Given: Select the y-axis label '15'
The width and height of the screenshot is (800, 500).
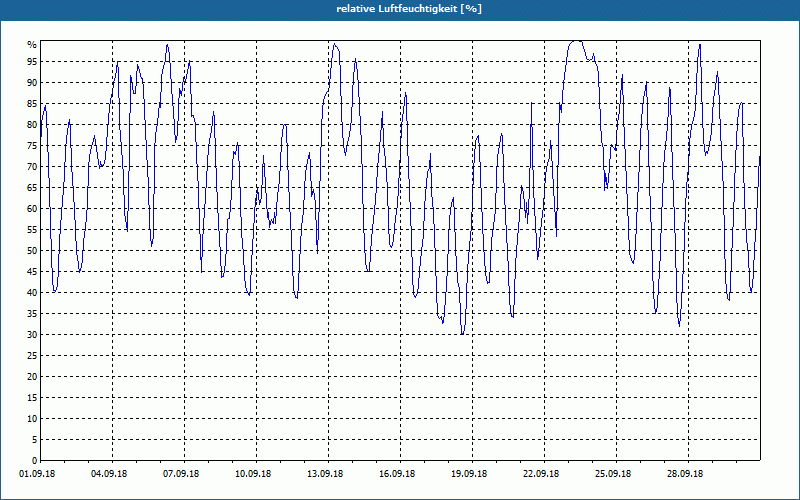Looking at the screenshot, I should click(x=32, y=397).
